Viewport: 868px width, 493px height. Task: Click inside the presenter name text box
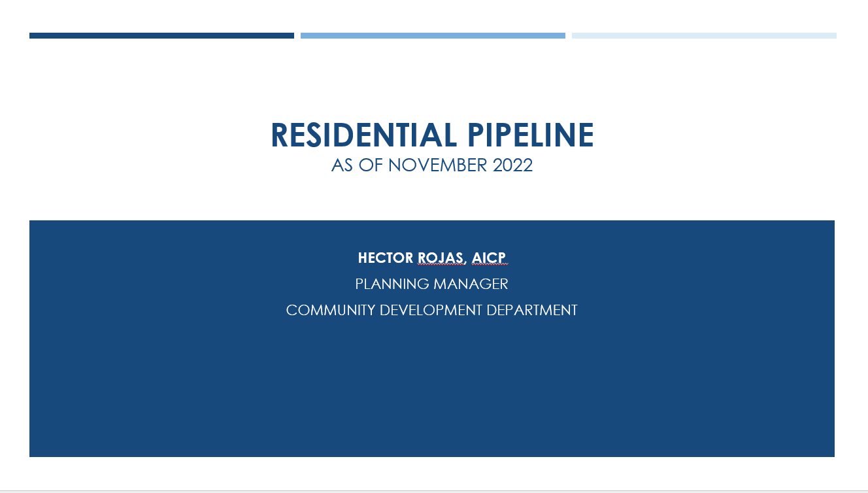433,258
